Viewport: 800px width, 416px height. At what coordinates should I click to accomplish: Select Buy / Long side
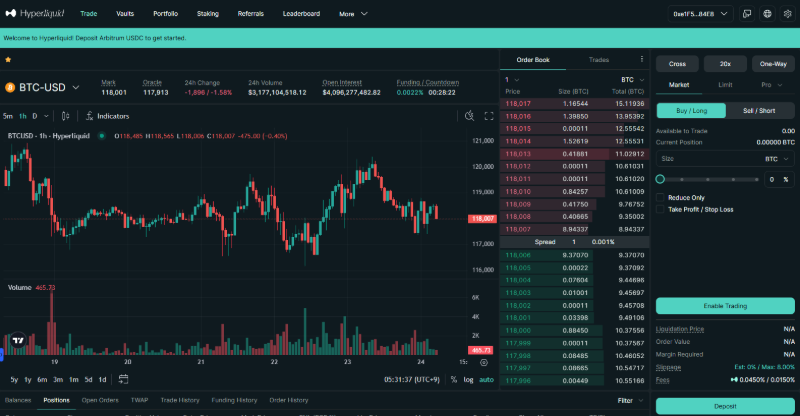691,110
